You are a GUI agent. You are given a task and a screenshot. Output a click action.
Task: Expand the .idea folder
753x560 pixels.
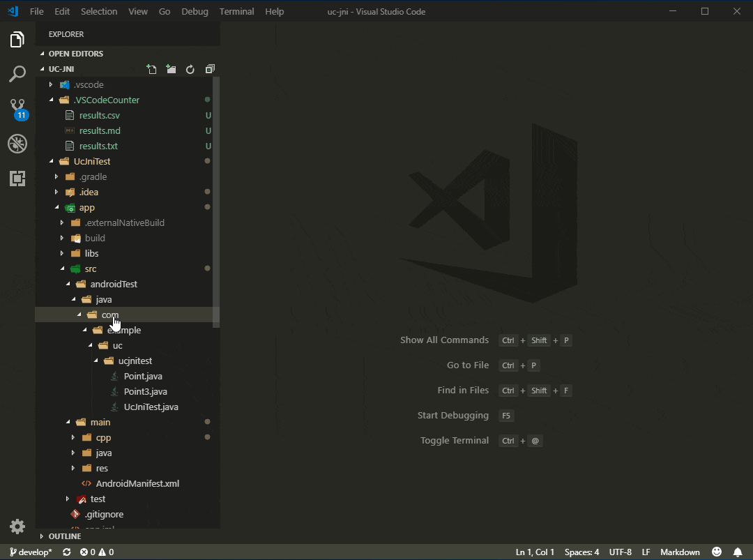(x=128, y=192)
